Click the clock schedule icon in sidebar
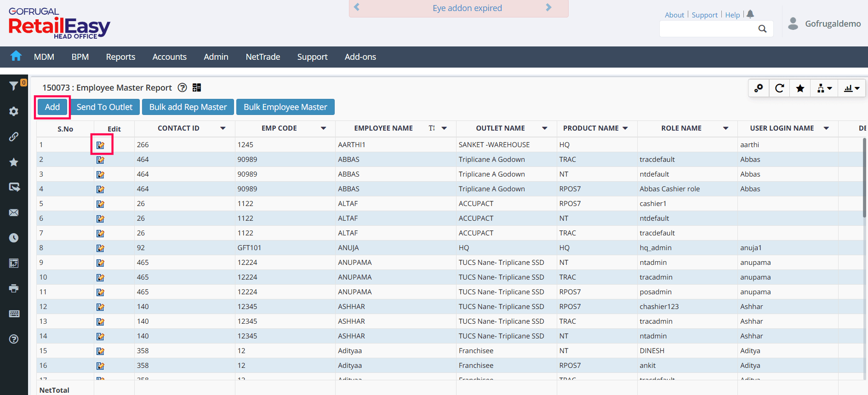Screen dimensions: 868x395 coord(14,238)
